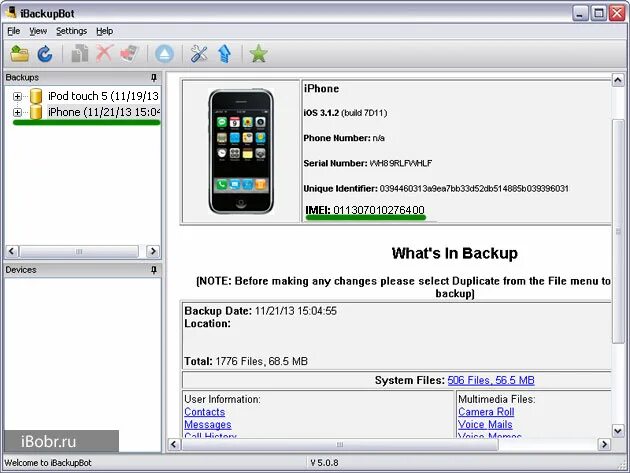Open the tools wrench and screwdriver icon

click(x=199, y=53)
